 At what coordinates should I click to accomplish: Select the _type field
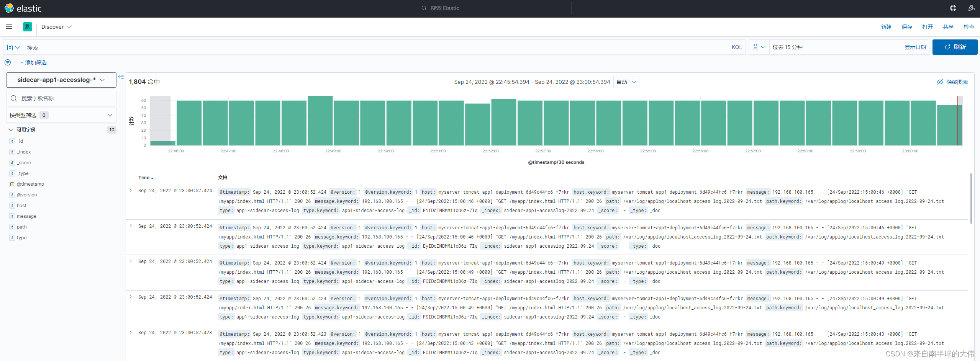tap(23, 173)
